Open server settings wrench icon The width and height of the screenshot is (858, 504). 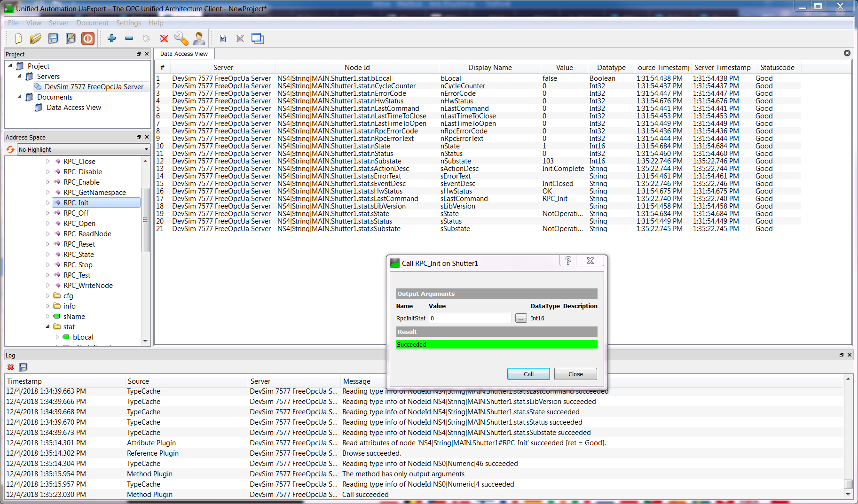[x=181, y=39]
